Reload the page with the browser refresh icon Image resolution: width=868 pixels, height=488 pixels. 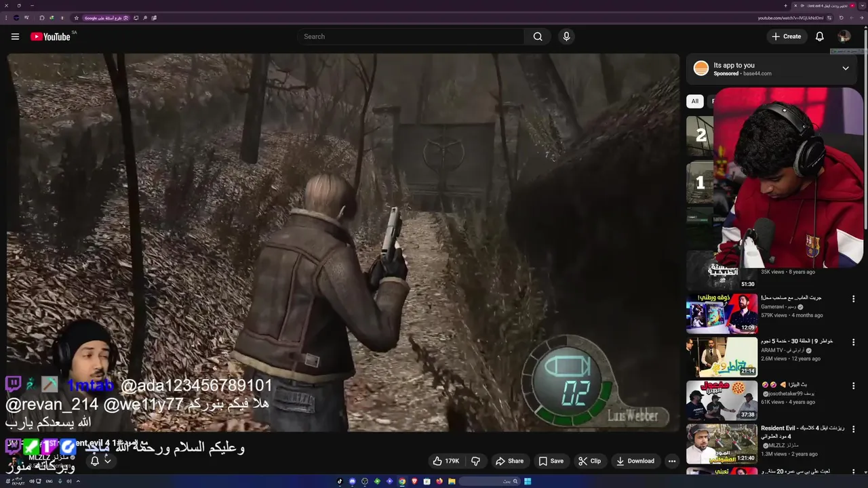(842, 18)
